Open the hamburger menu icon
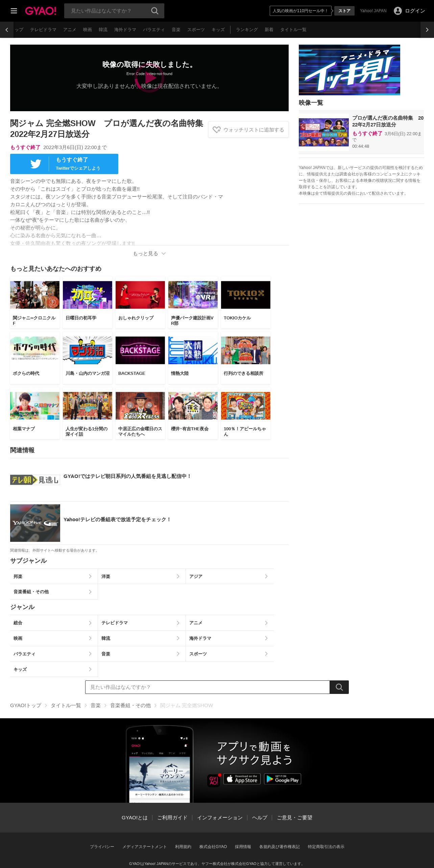434x868 pixels. [14, 11]
